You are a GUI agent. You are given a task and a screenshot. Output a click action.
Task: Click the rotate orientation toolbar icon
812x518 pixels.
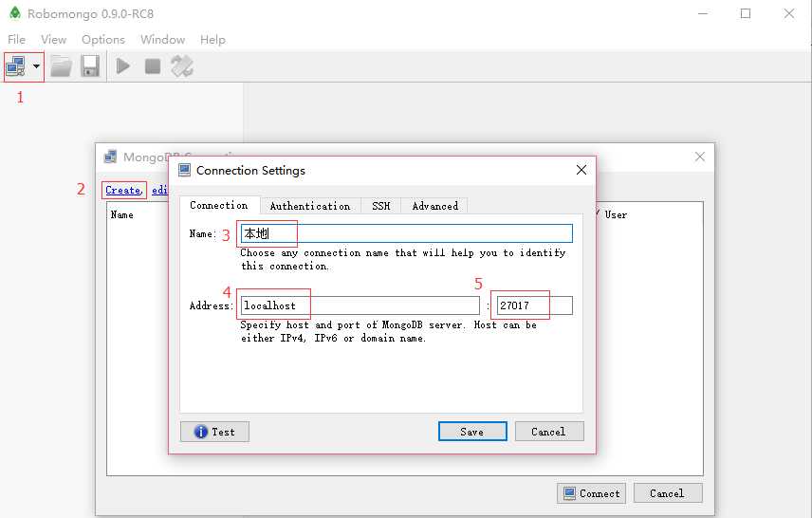pyautogui.click(x=182, y=66)
